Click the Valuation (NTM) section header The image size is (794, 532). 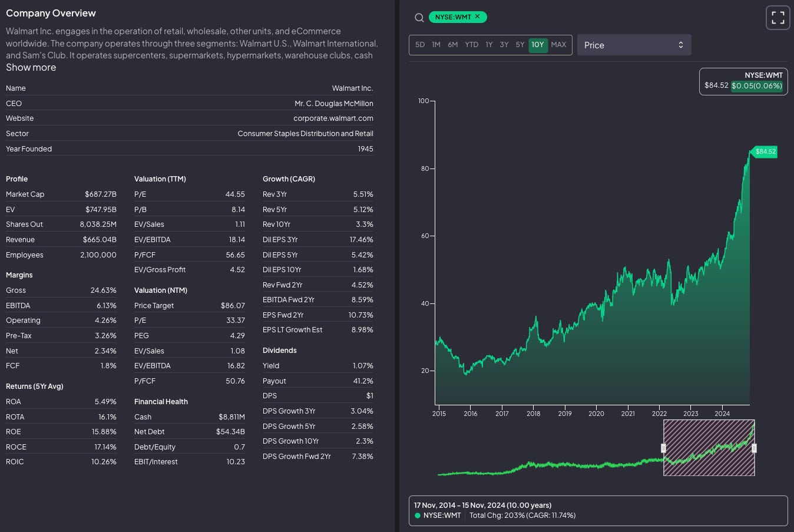[x=161, y=290]
